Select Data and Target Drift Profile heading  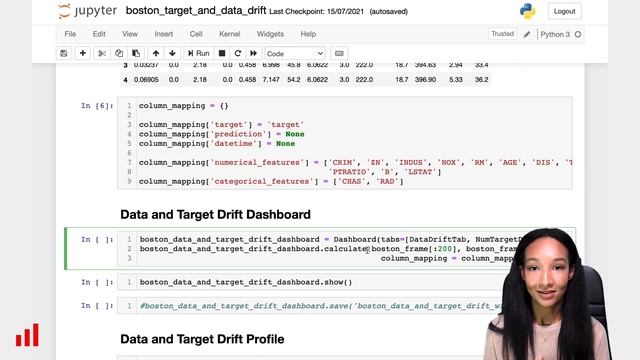(x=202, y=339)
